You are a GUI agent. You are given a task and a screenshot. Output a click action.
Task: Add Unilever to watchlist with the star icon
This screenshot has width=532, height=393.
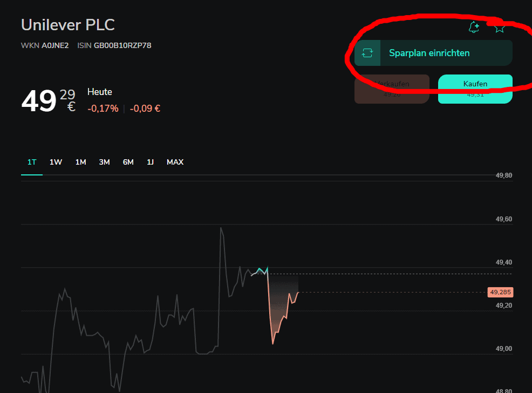[500, 28]
